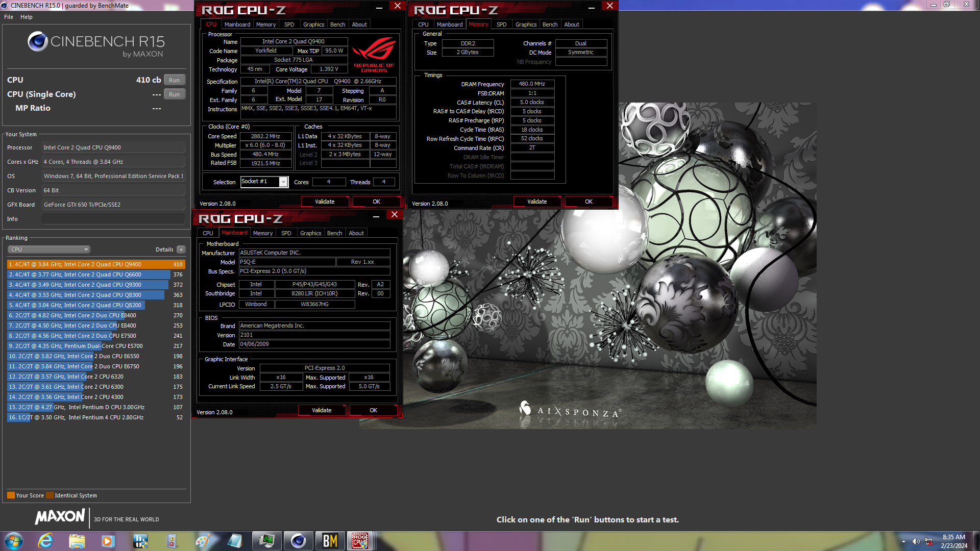Switch to Mainboard tab in top-left CPU-Z
The width and height of the screenshot is (980, 551).
(x=237, y=24)
